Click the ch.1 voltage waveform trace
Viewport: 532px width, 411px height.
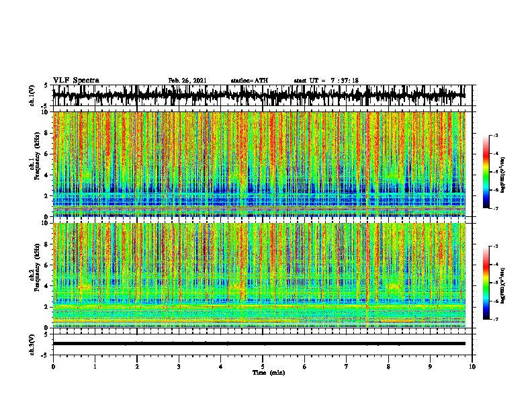coord(259,95)
